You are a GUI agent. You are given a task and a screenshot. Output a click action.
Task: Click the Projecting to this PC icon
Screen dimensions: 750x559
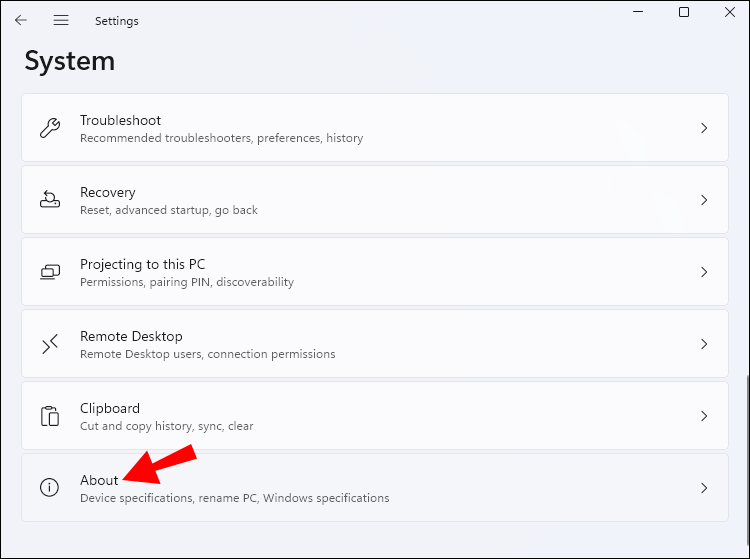[x=49, y=272]
